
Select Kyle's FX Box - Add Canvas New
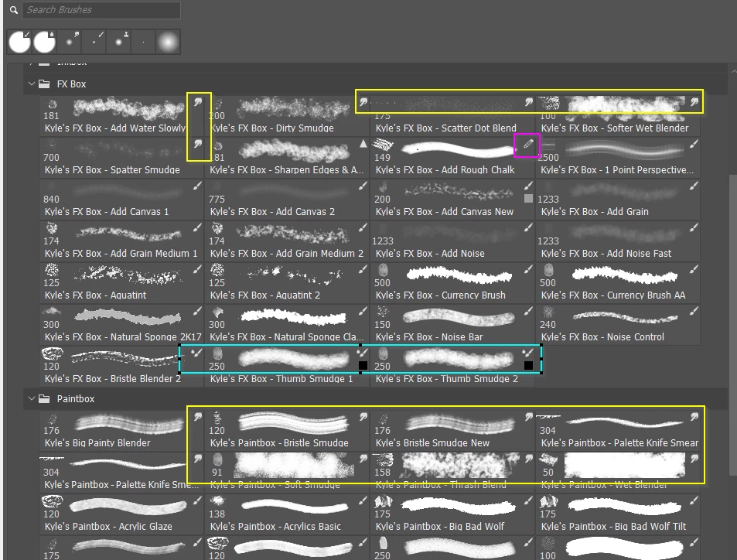tap(452, 200)
